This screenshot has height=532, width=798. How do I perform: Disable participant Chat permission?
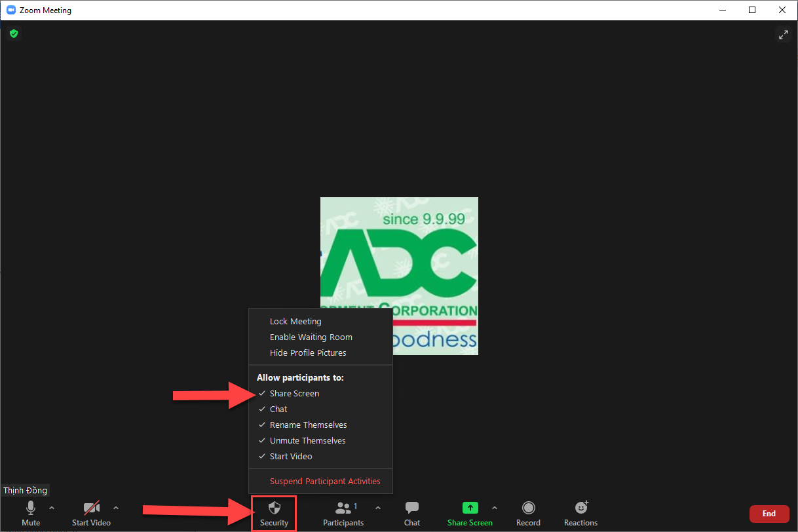(278, 409)
